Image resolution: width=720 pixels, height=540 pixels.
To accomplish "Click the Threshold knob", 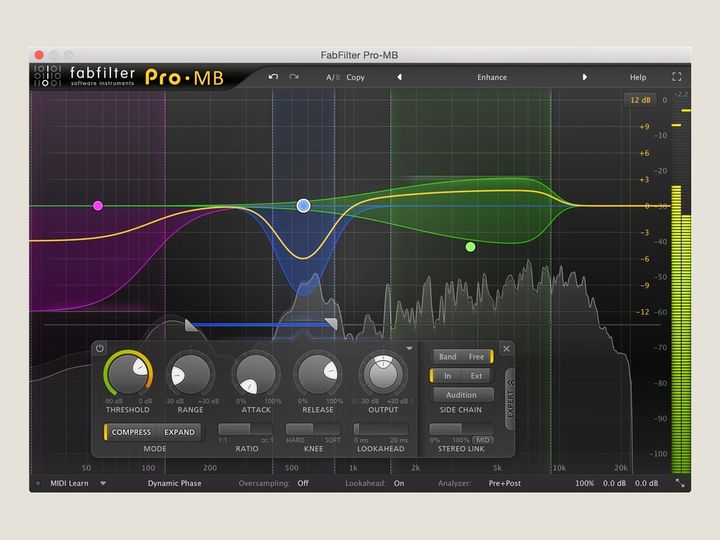I will coord(128,374).
